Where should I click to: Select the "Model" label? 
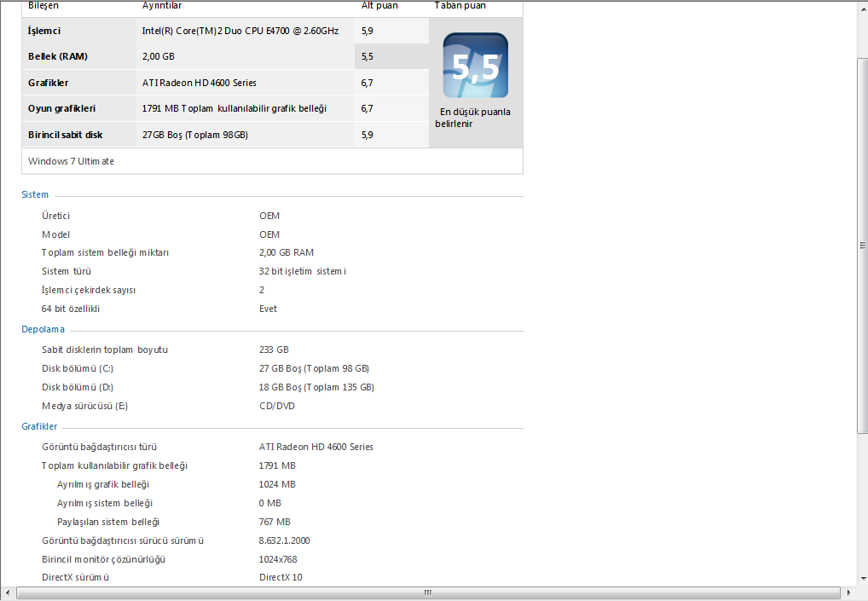tap(56, 234)
